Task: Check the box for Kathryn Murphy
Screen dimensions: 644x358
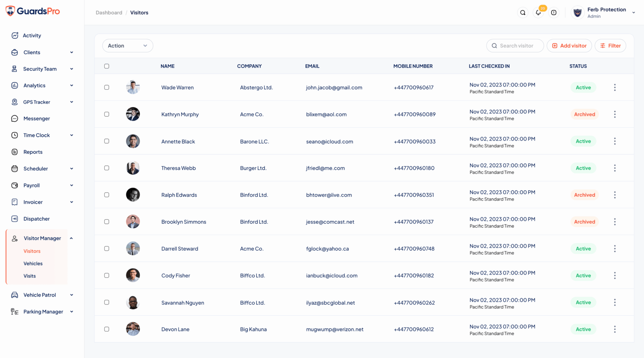Action: 107,114
